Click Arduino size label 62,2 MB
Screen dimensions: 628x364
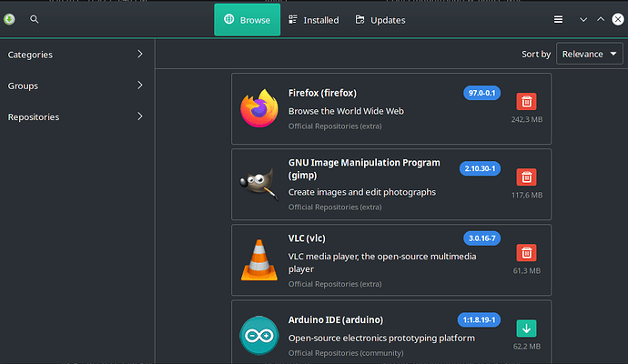click(527, 347)
